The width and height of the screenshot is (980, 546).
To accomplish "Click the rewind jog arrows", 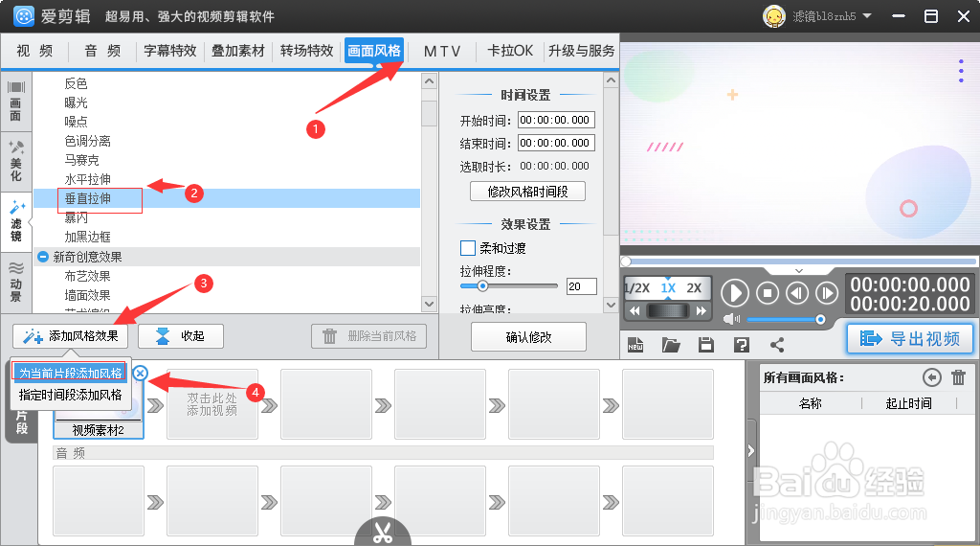I will [635, 311].
